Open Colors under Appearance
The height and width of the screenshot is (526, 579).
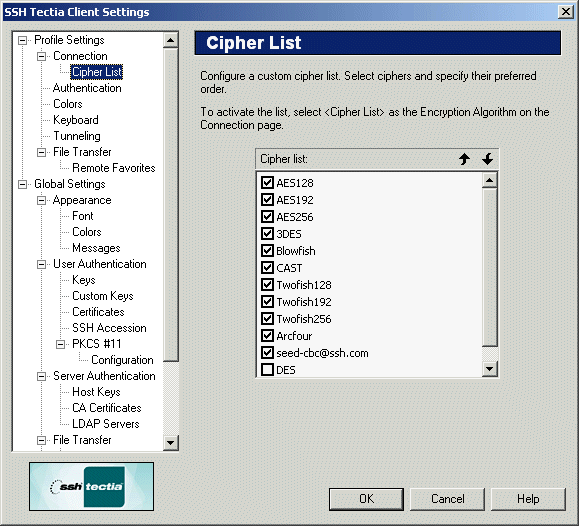[x=86, y=232]
